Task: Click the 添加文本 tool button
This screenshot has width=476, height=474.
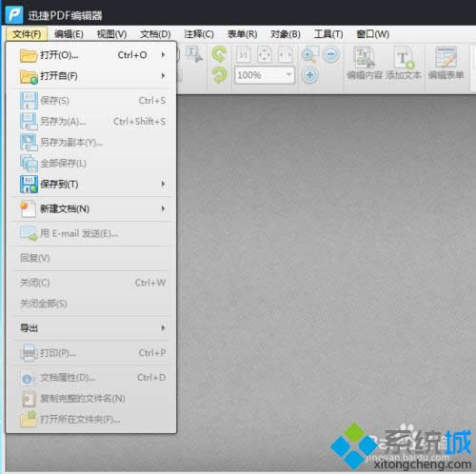Action: pos(404,63)
